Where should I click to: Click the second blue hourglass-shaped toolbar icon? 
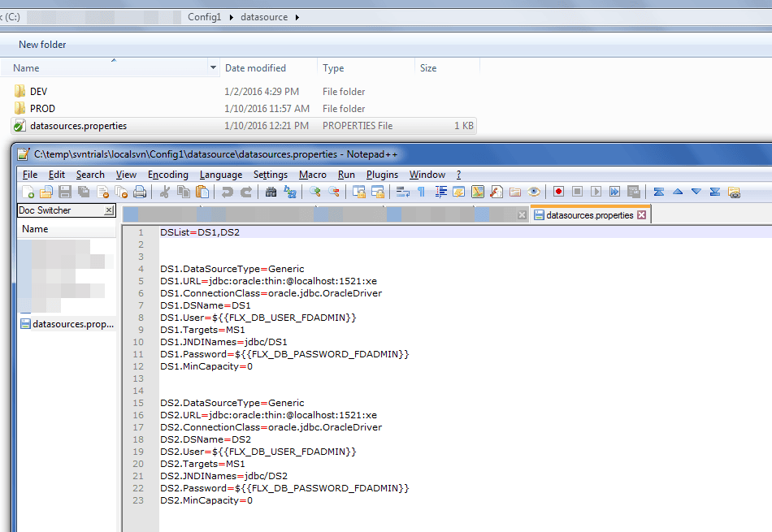tap(715, 192)
